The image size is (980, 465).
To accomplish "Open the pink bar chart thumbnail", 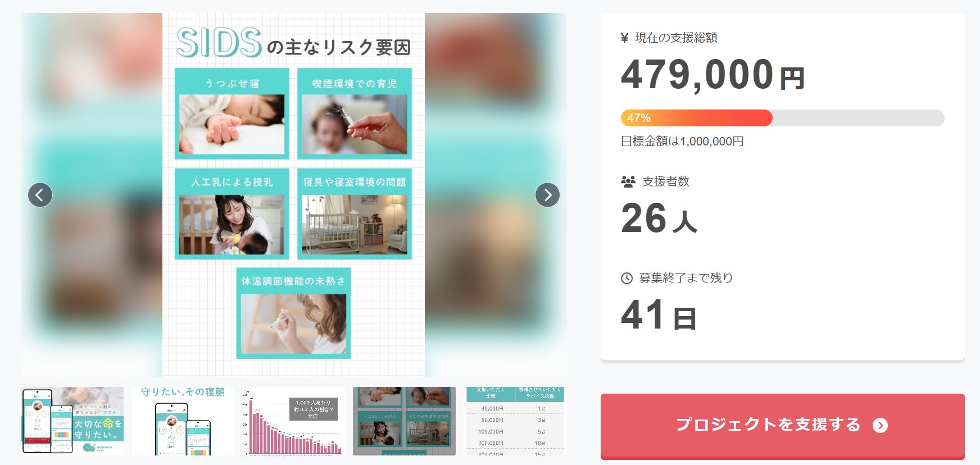I will click(x=293, y=421).
